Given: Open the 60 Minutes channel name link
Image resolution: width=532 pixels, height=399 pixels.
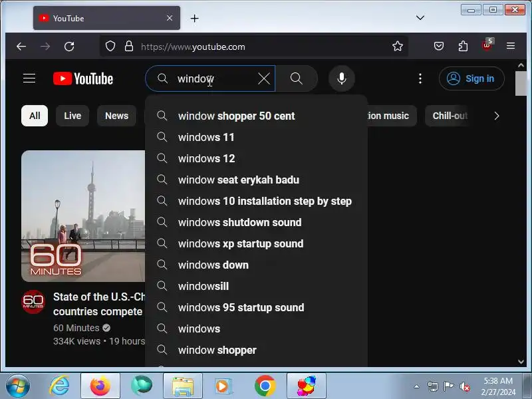Looking at the screenshot, I should tap(76, 328).
